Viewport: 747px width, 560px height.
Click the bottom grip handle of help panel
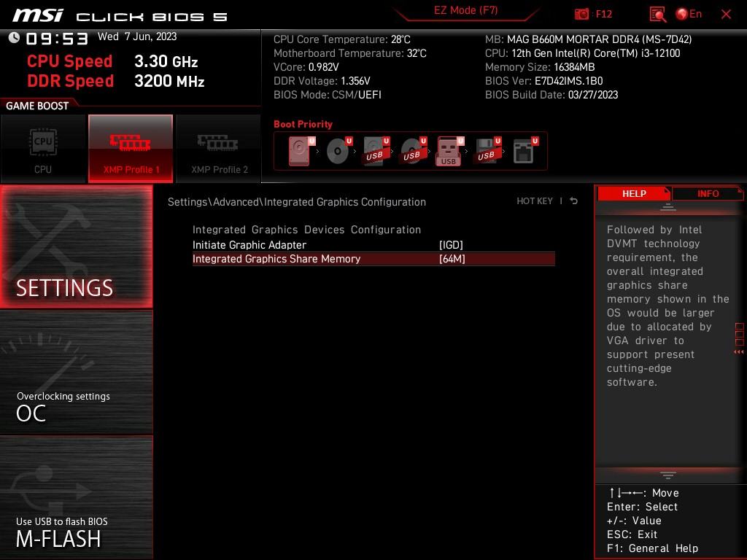pyautogui.click(x=668, y=475)
